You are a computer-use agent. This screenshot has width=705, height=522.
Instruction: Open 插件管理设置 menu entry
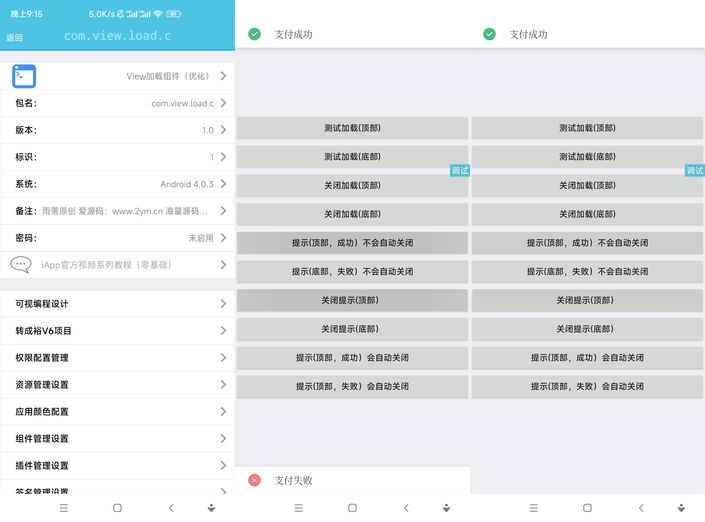[117, 466]
